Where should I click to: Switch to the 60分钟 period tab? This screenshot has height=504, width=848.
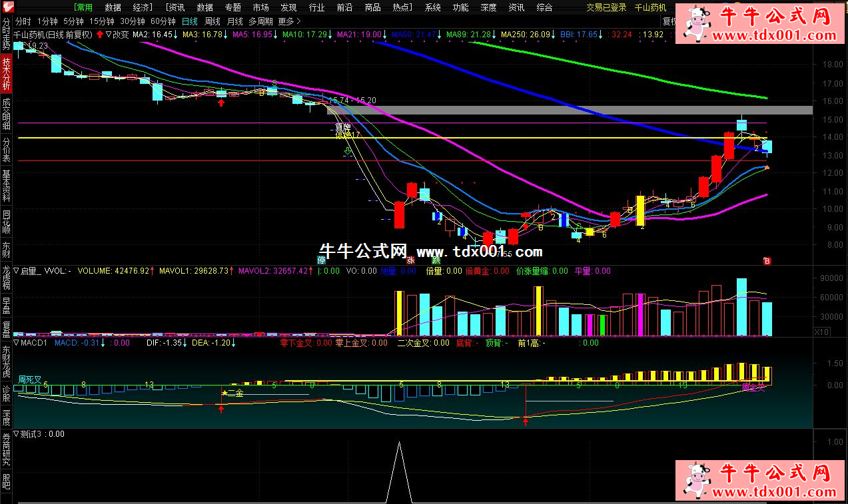point(163,21)
